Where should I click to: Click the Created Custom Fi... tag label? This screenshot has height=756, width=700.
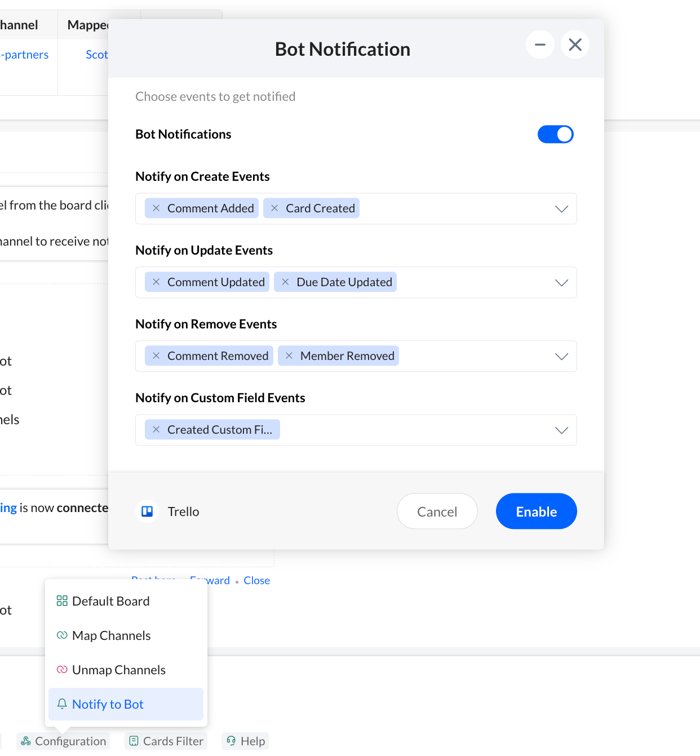pos(220,430)
